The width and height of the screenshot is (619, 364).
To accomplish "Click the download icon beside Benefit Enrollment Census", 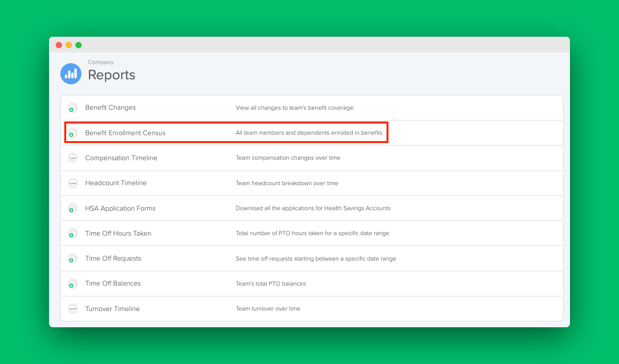I will (73, 133).
